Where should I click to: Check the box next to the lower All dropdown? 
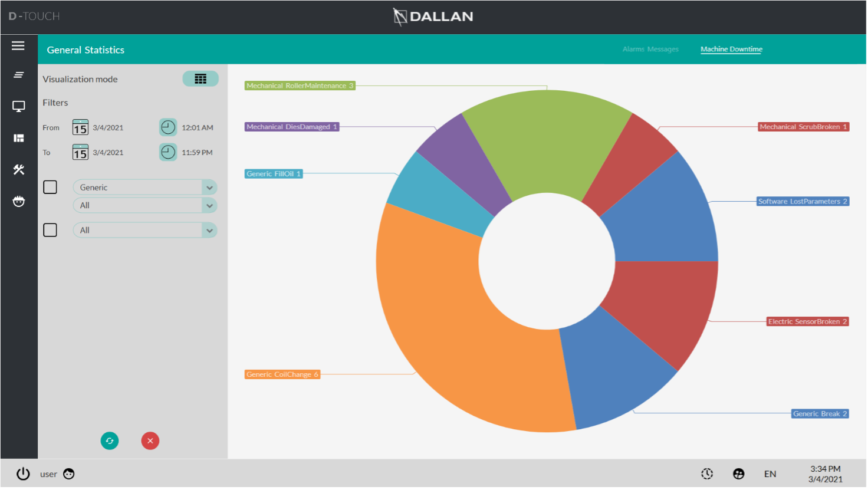(50, 229)
